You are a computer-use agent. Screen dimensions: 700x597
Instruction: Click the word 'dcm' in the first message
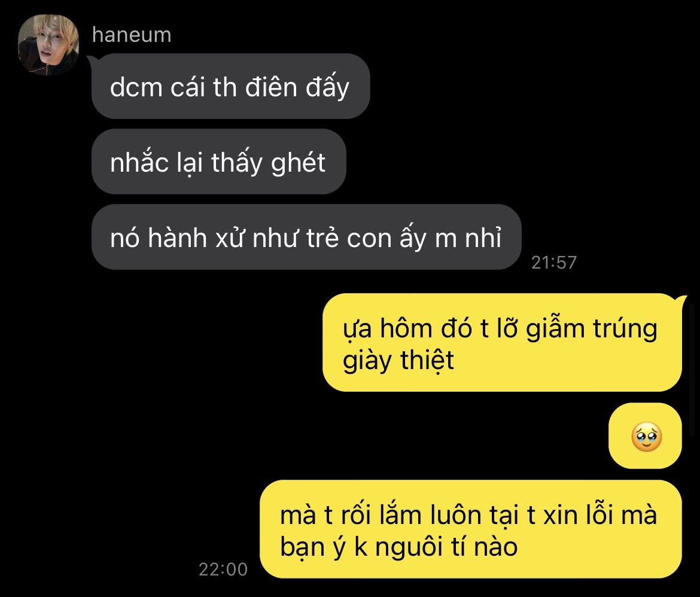[136, 87]
